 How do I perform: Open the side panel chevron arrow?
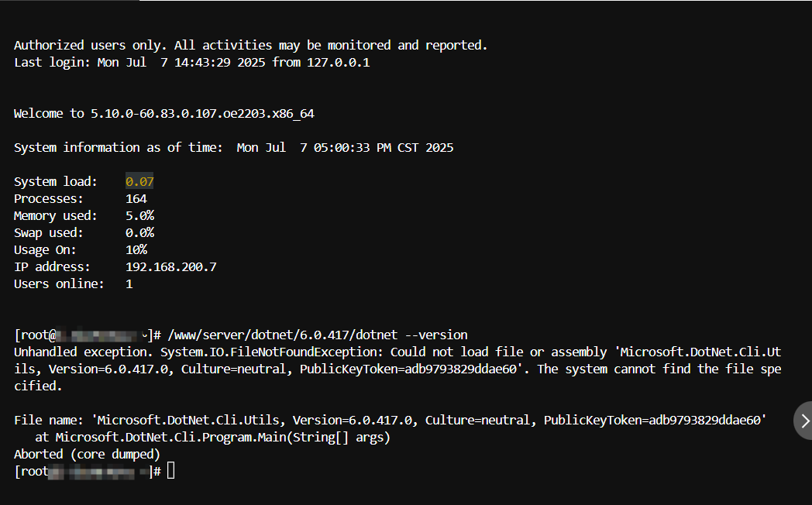[x=804, y=421]
